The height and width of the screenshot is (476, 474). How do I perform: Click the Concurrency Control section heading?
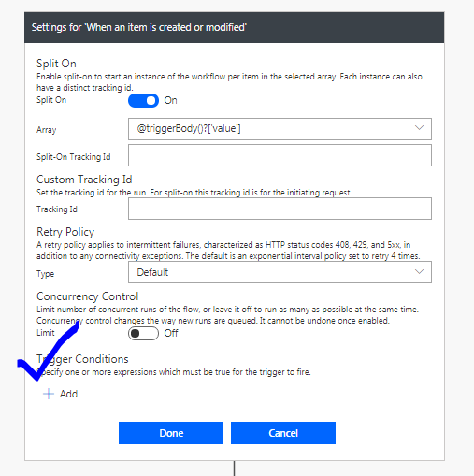tap(88, 296)
